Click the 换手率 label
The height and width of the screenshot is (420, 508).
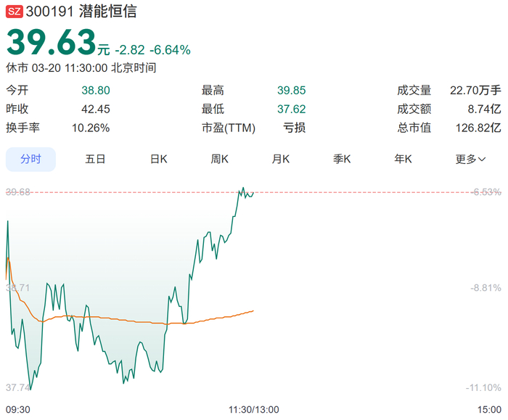pos(22,128)
